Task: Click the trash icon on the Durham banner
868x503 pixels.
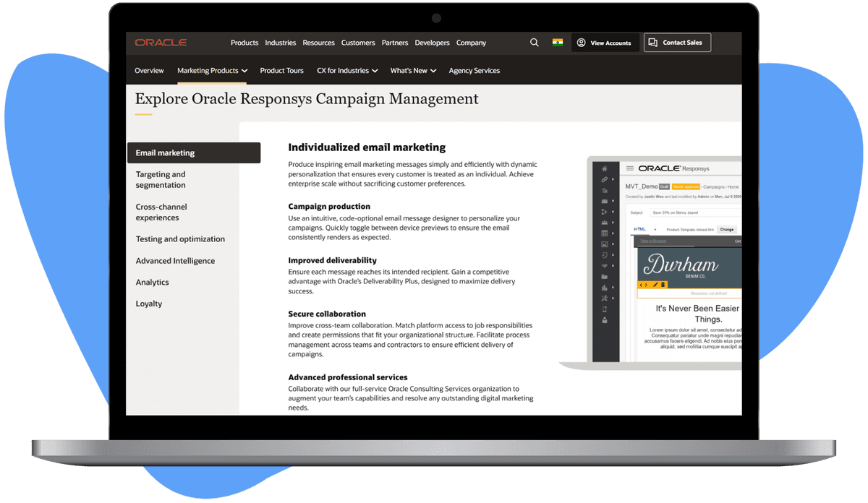Action: pos(663,285)
